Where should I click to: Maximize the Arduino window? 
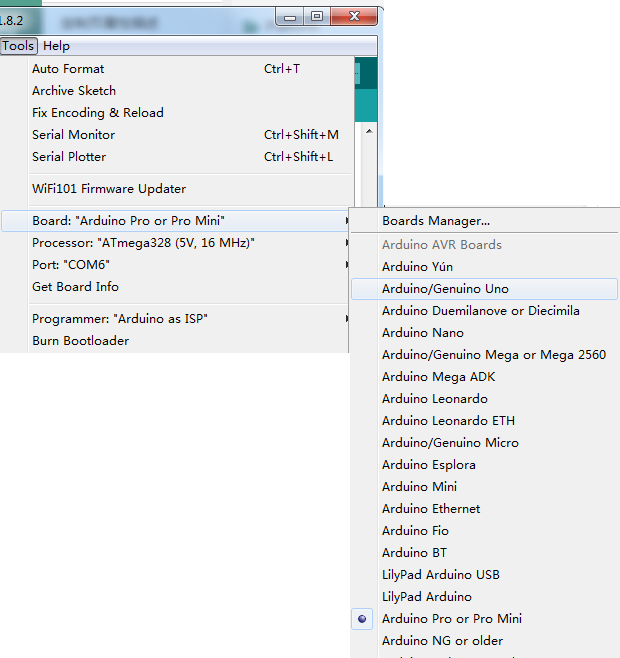click(x=317, y=17)
